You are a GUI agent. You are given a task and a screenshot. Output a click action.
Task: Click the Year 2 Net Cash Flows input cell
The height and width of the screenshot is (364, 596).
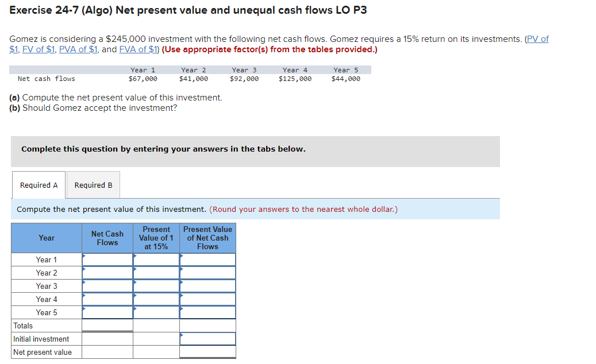pos(107,273)
